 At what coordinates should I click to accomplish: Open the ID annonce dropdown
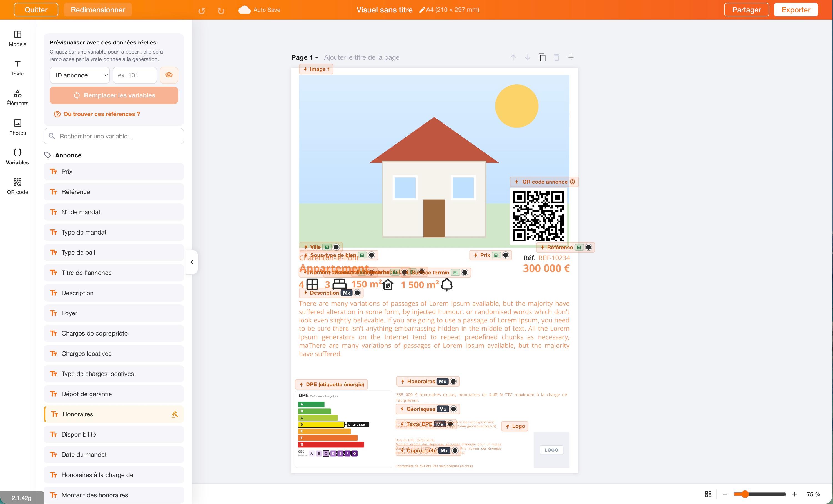point(80,75)
